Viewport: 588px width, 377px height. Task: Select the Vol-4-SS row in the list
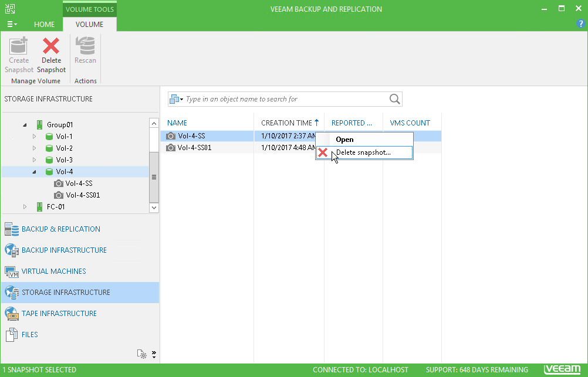click(301, 136)
